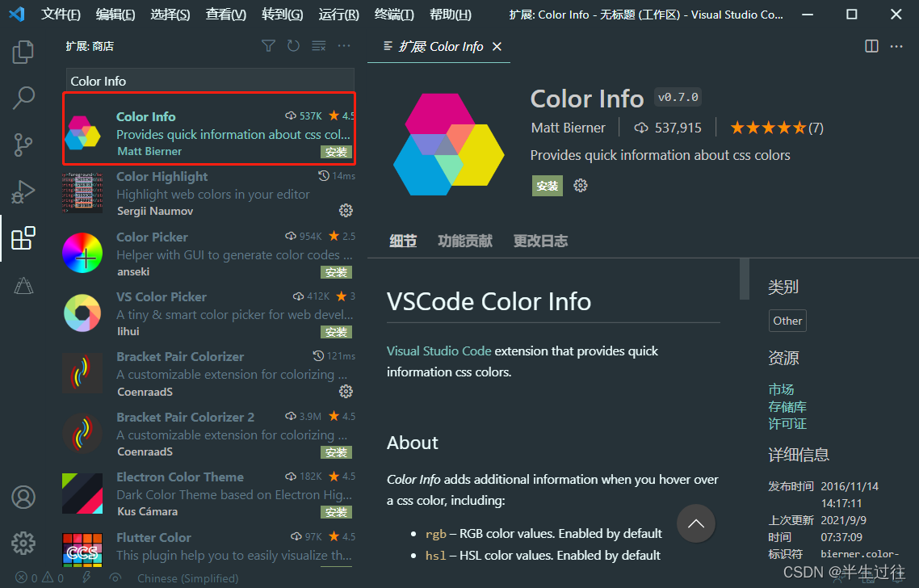This screenshot has height=588, width=919.
Task: Open the 文件(F) menu
Action: click(x=61, y=15)
